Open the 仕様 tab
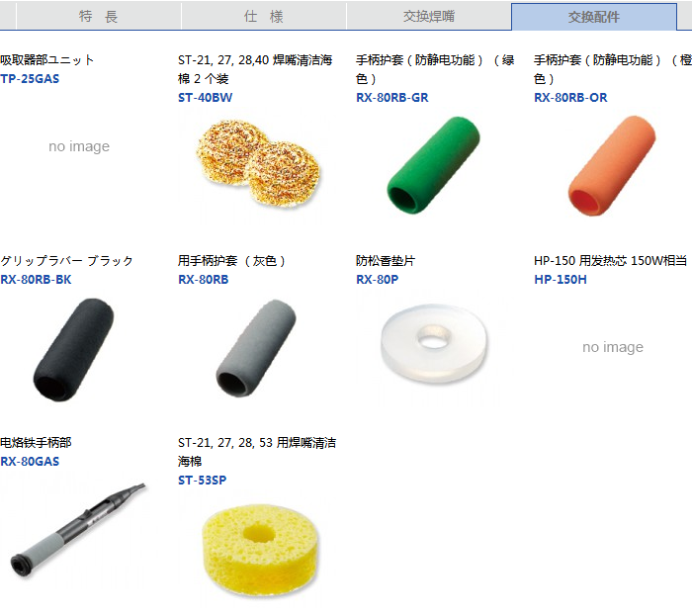Viewport: 692px width, 616px height. point(264,17)
